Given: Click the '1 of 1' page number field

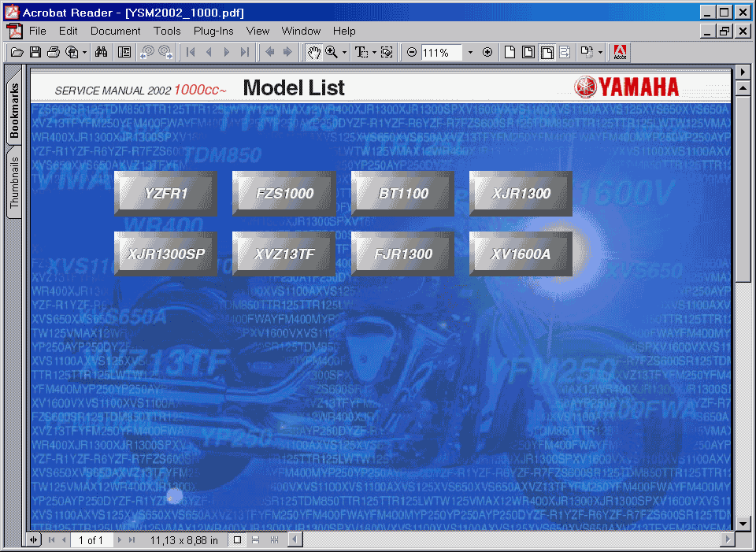Looking at the screenshot, I should [91, 540].
